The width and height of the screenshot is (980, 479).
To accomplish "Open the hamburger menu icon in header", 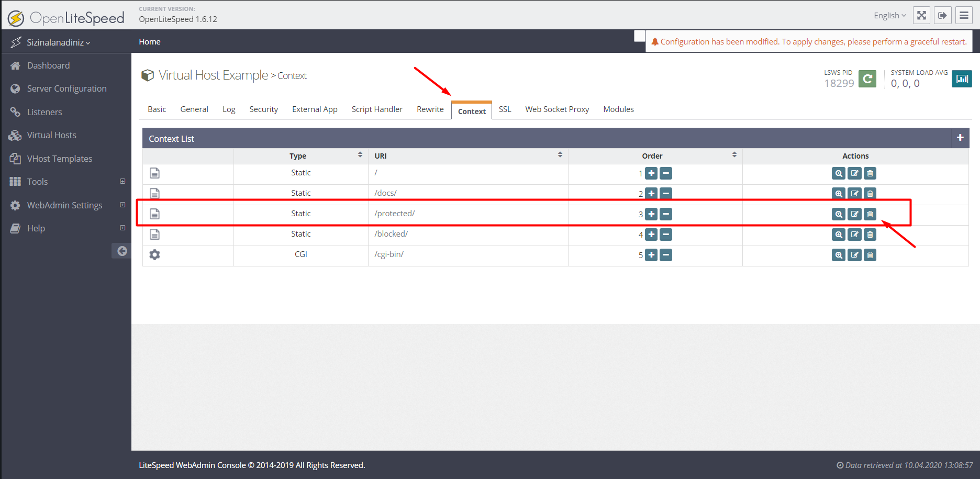I will point(964,16).
